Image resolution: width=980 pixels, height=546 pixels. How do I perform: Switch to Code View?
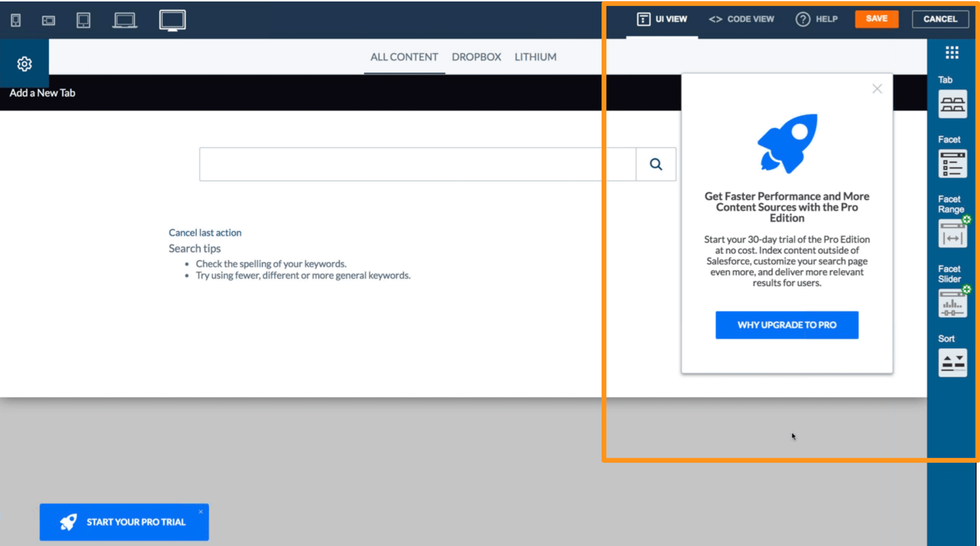(741, 19)
